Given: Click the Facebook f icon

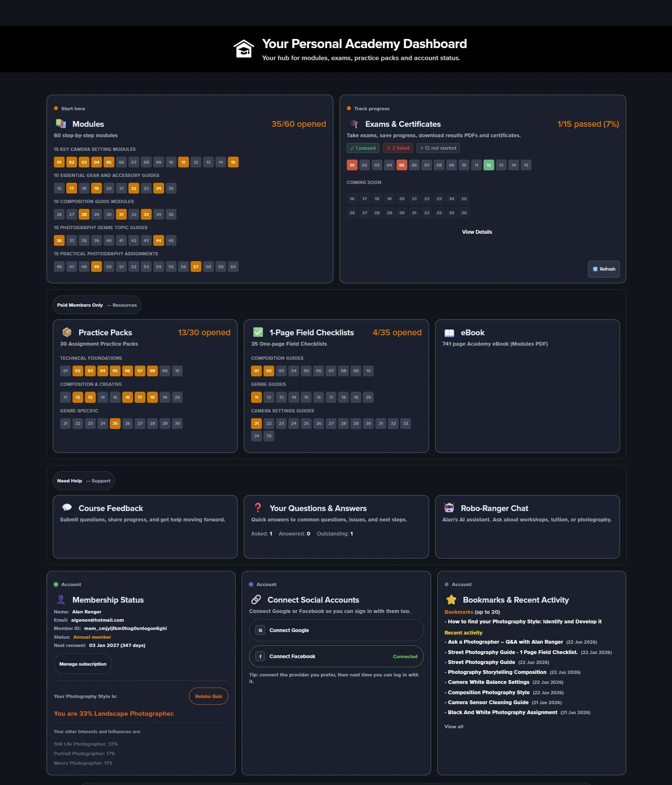Looking at the screenshot, I should click(x=260, y=656).
